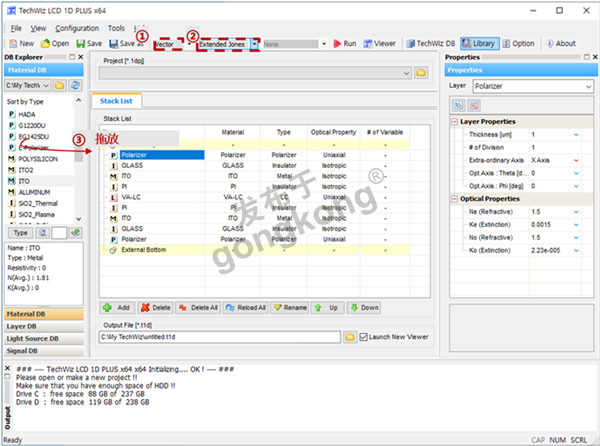Viewport: 600px width, 446px height.
Task: Click the Output File path field
Action: 219,337
